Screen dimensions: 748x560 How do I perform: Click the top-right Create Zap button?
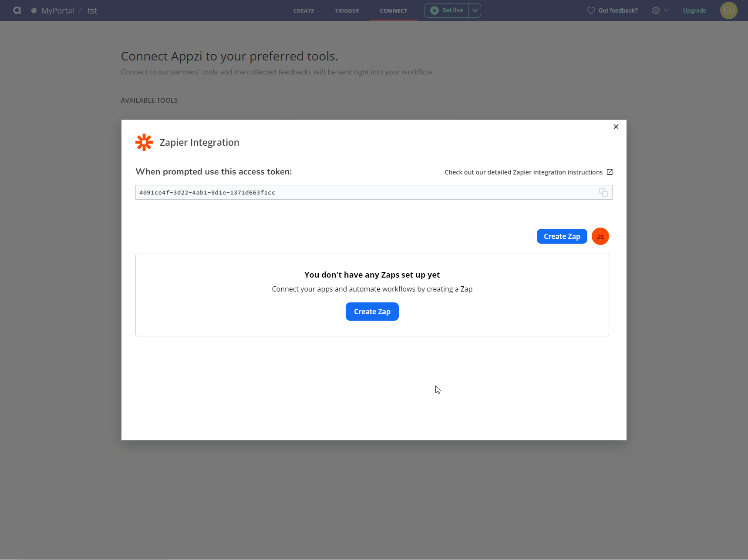click(562, 236)
